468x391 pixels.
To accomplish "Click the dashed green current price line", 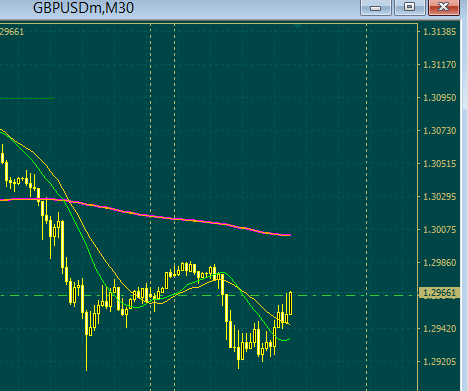I will (208, 295).
